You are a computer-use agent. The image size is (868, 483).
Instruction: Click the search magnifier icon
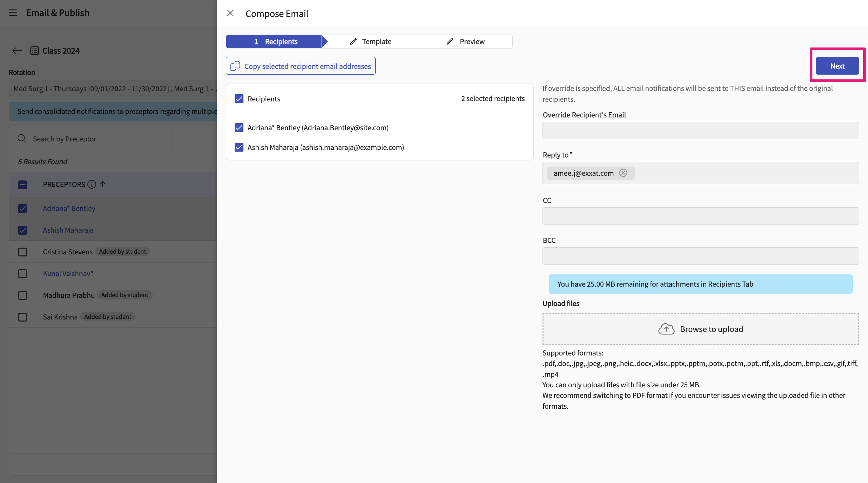coord(22,139)
